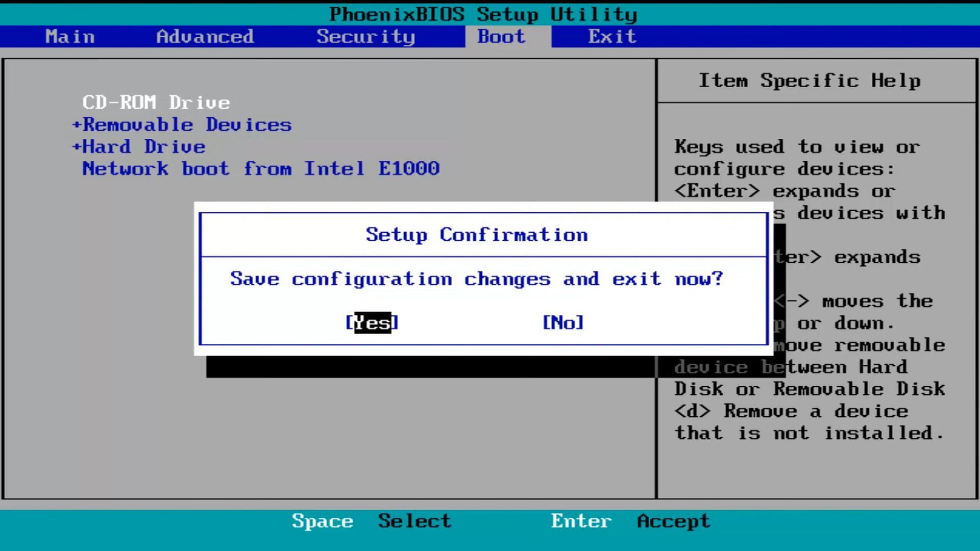Select CD-ROM Drive as boot device icon

pos(156,102)
